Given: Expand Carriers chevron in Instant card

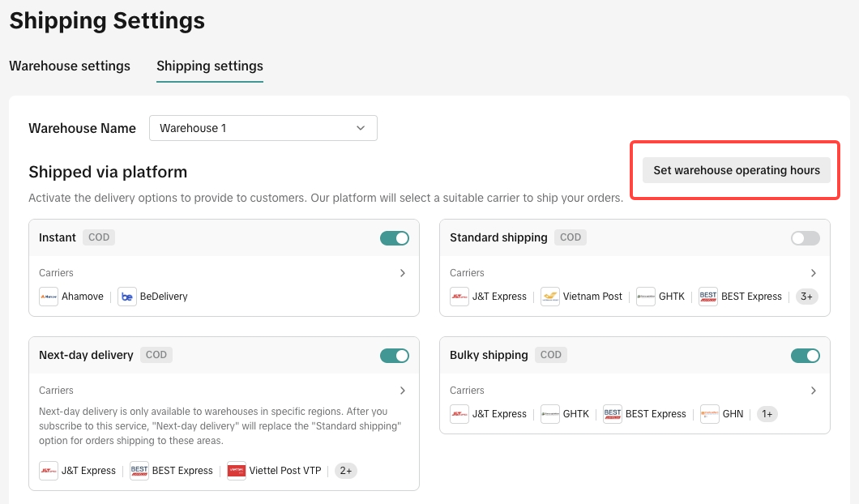Looking at the screenshot, I should 403,274.
